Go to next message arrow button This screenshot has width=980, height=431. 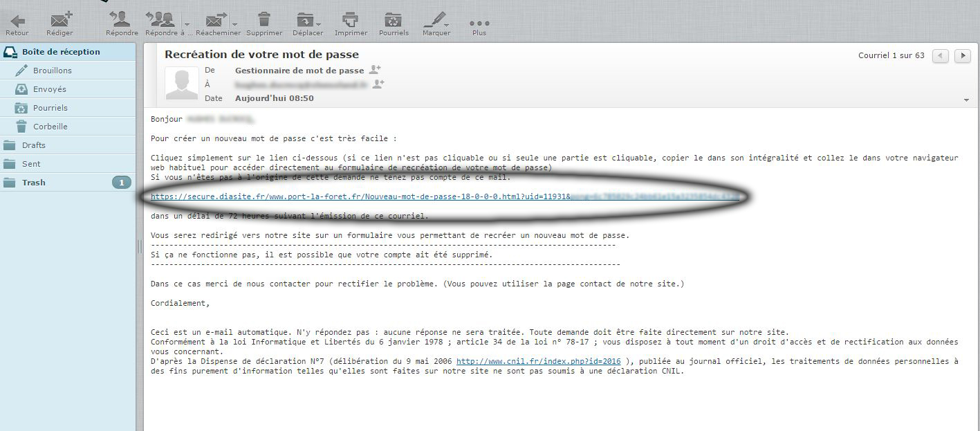click(962, 56)
